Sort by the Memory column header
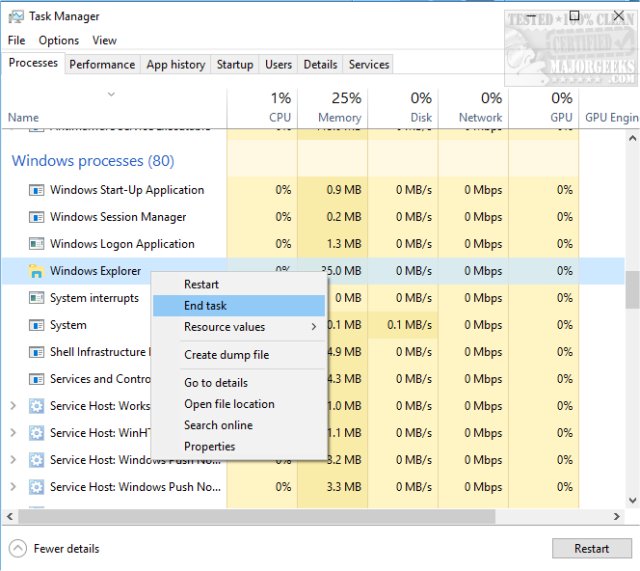This screenshot has width=640, height=571. click(x=333, y=107)
